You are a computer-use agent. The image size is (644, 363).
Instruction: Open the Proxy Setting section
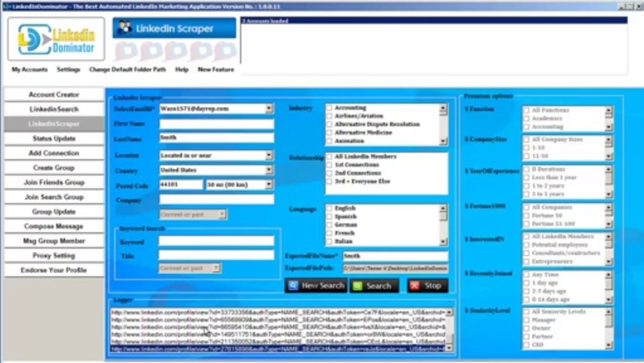click(x=54, y=256)
